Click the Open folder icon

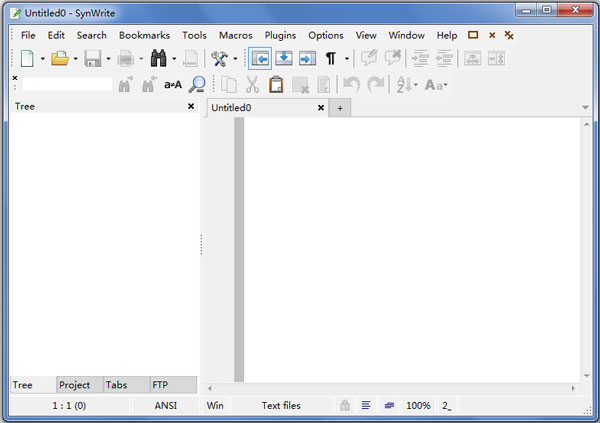pyautogui.click(x=60, y=59)
